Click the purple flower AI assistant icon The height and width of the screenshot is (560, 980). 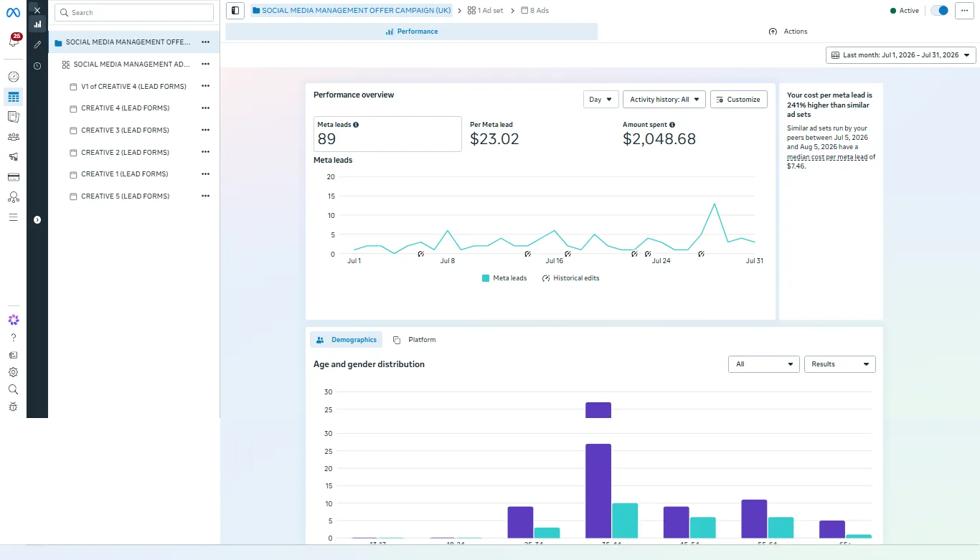pos(13,320)
